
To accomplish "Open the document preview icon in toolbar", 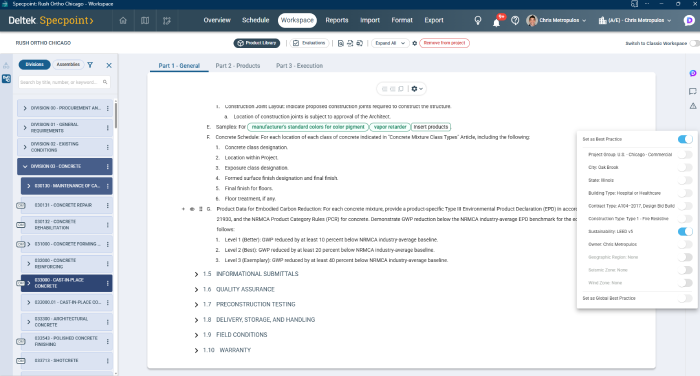I will (x=341, y=43).
